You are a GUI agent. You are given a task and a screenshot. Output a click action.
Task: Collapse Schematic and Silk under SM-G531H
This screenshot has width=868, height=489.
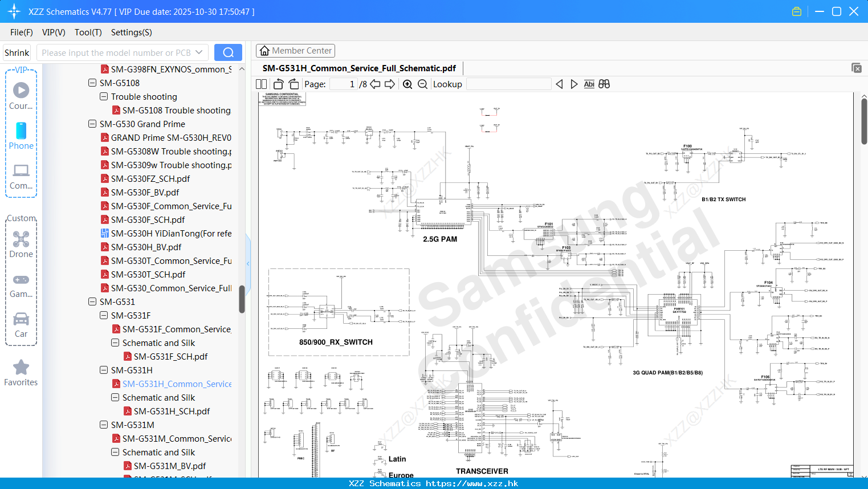tap(115, 397)
